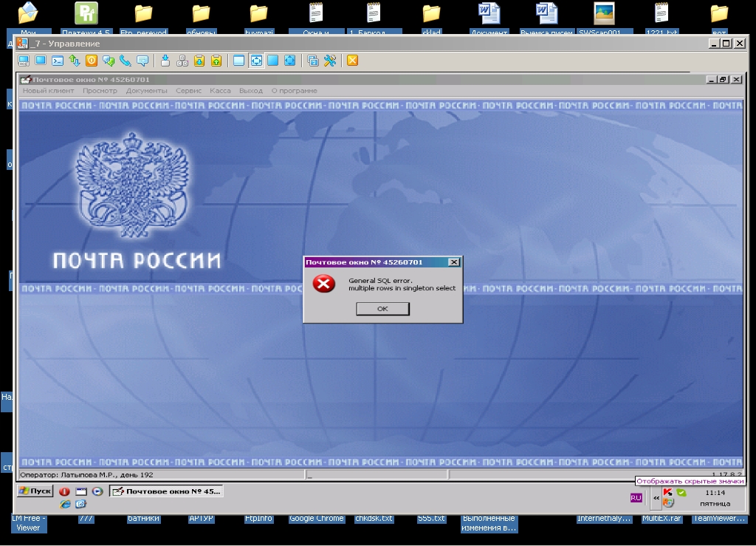Click the Выход menu item
Viewport: 756px width, 546px height.
tap(251, 91)
